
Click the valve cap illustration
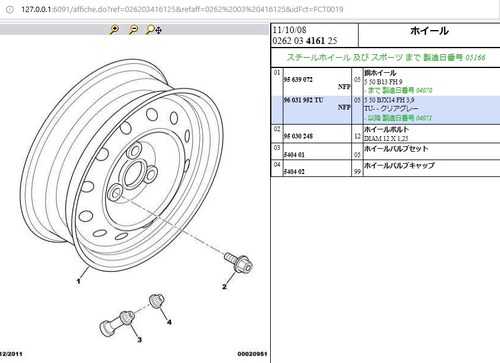coord(156,301)
